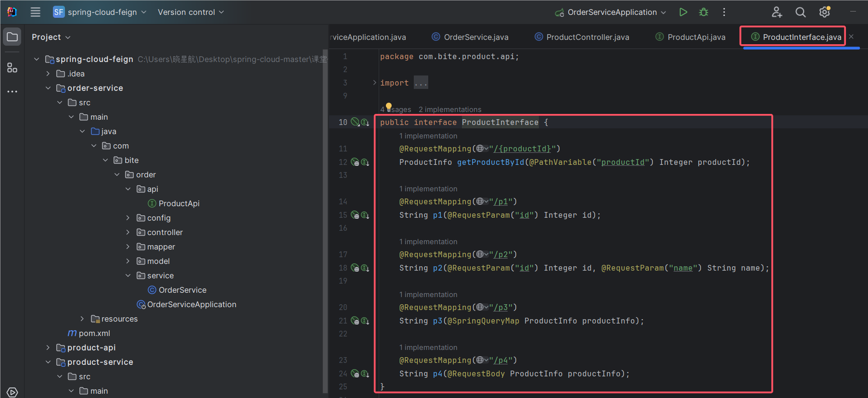Viewport: 868px width, 398px height.
Task: Collapse the order-service module
Action: point(48,88)
